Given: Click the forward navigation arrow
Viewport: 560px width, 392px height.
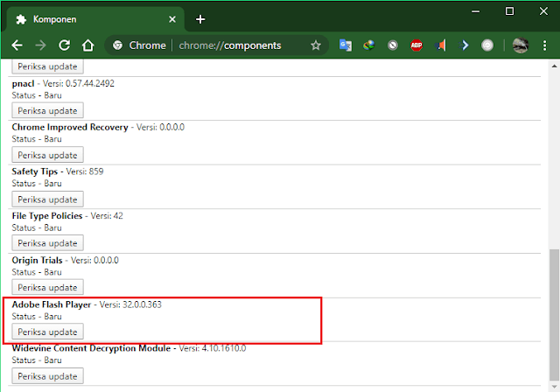Looking at the screenshot, I should pyautogui.click(x=41, y=45).
